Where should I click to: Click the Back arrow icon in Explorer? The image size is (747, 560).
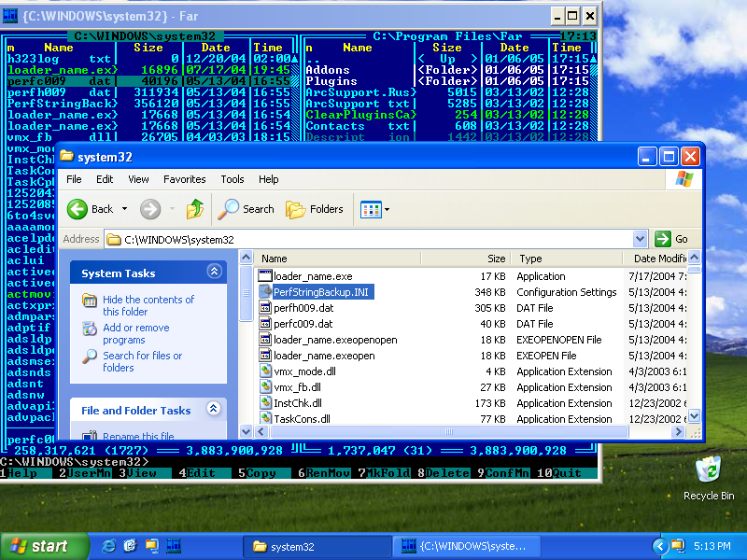coord(78,209)
